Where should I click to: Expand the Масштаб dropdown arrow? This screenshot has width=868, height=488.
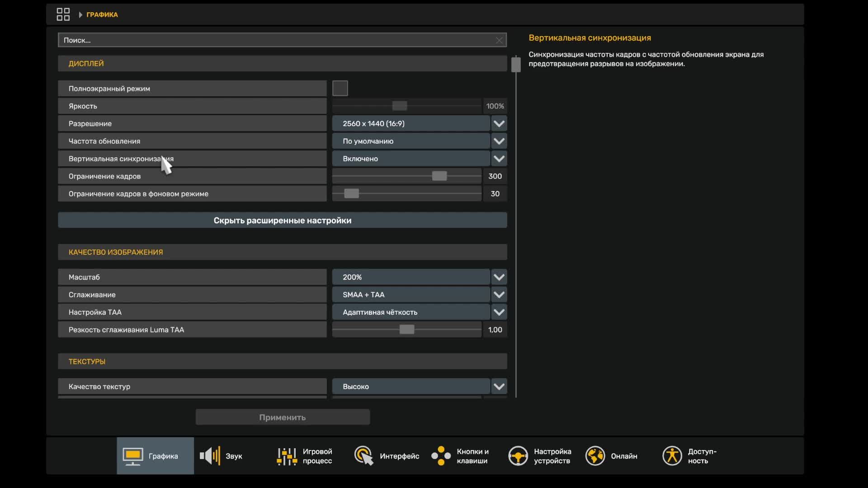tap(499, 277)
